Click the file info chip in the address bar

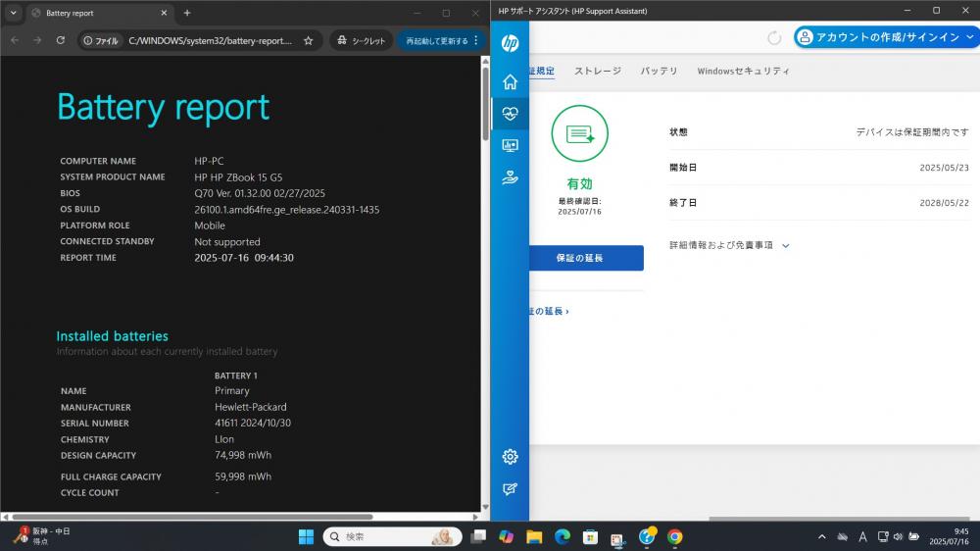pos(101,40)
